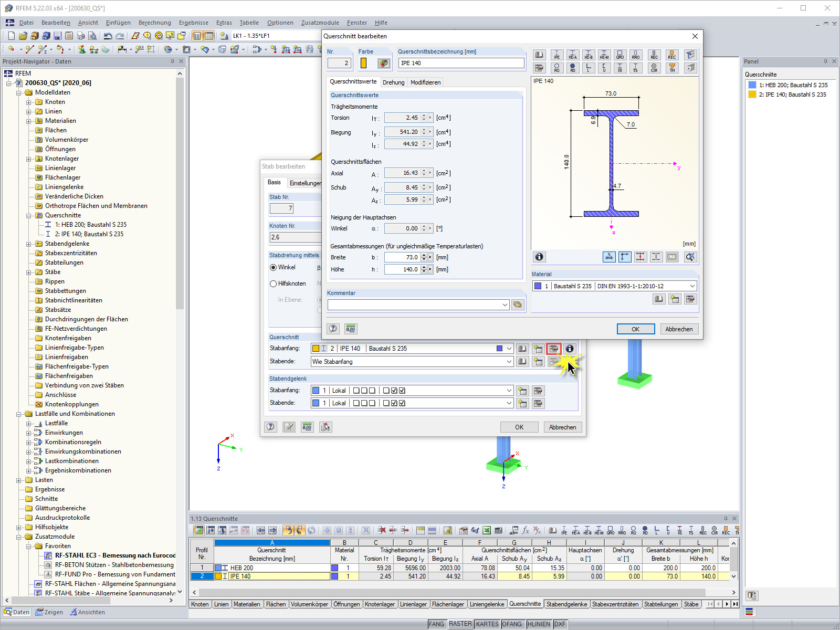Open Querschnitt Stabanfang dropdown showing IPE 140

click(509, 349)
